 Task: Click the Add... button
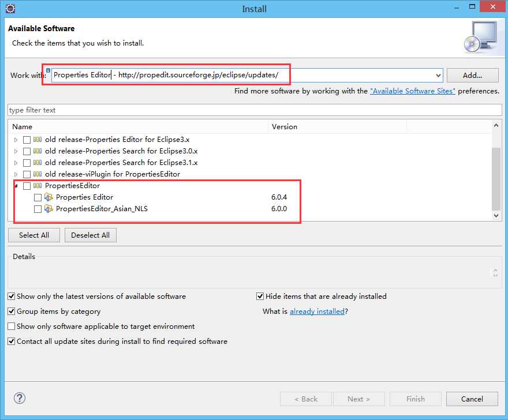(x=472, y=76)
